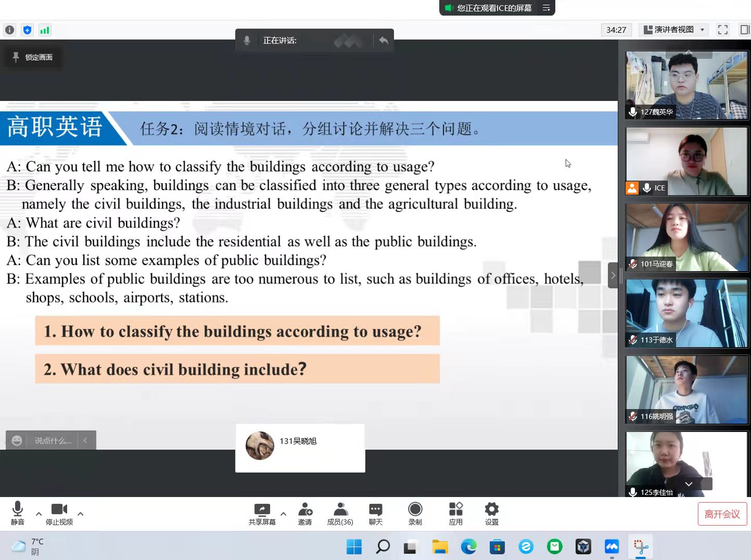The image size is (751, 560).
Task: Open the Members (成员) list
Action: click(340, 513)
